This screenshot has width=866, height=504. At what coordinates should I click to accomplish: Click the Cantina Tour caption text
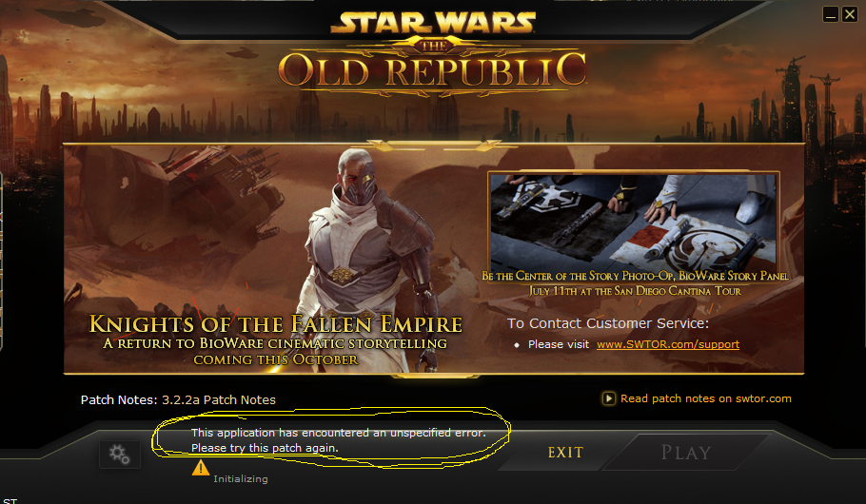[635, 283]
